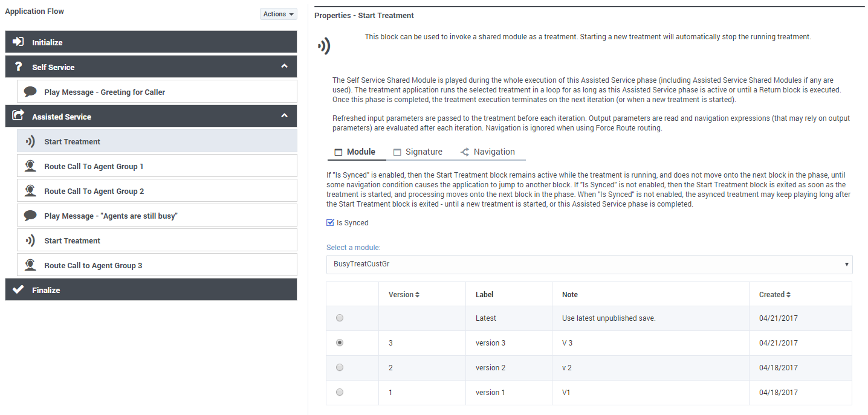Click the exit-arrow icon in Assisted Service header
This screenshot has height=415, width=868.
coord(19,116)
